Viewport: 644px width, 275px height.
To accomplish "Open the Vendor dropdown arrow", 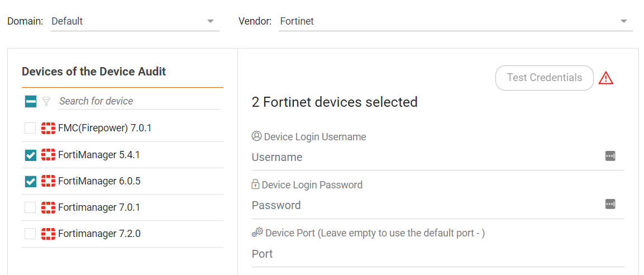I will pos(624,21).
